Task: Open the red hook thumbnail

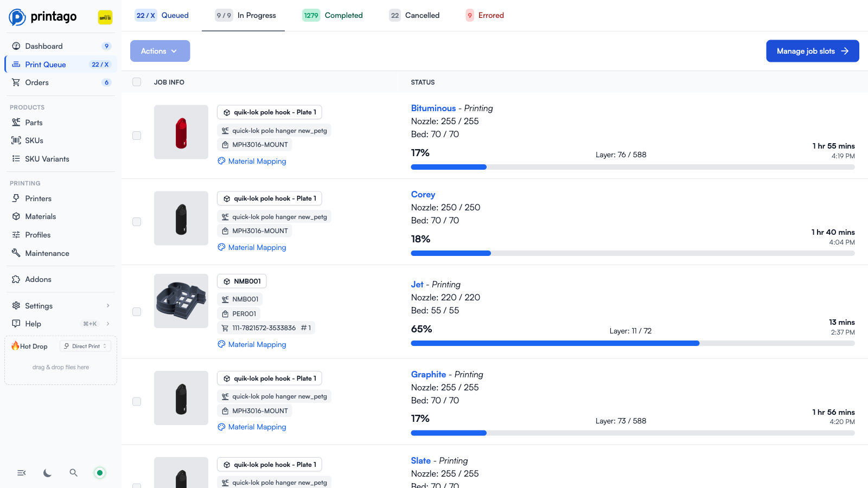Action: pos(181,132)
